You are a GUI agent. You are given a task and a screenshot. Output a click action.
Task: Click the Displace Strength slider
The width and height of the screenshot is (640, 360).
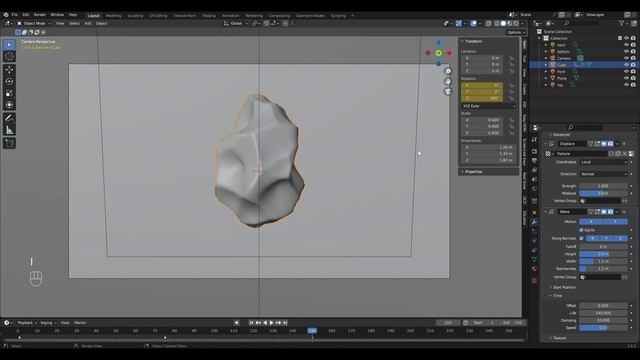(x=603, y=186)
